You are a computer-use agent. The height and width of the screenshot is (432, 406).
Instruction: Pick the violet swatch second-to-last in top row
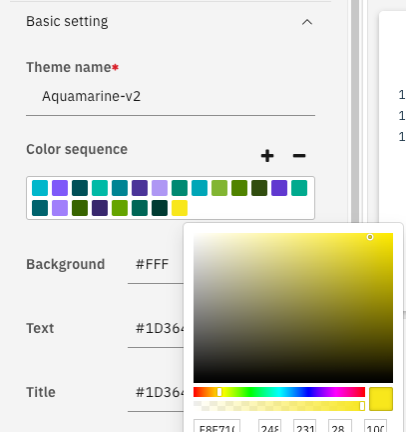coord(279,188)
